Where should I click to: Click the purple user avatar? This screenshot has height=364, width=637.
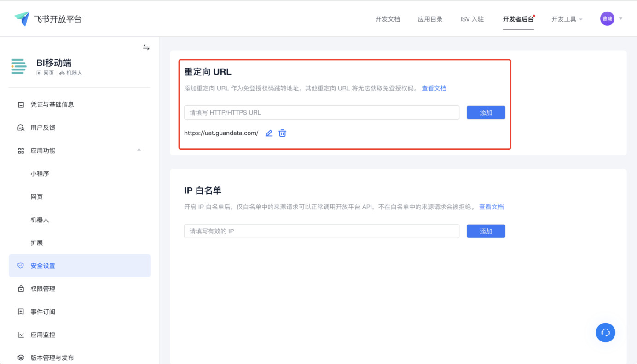pyautogui.click(x=607, y=19)
